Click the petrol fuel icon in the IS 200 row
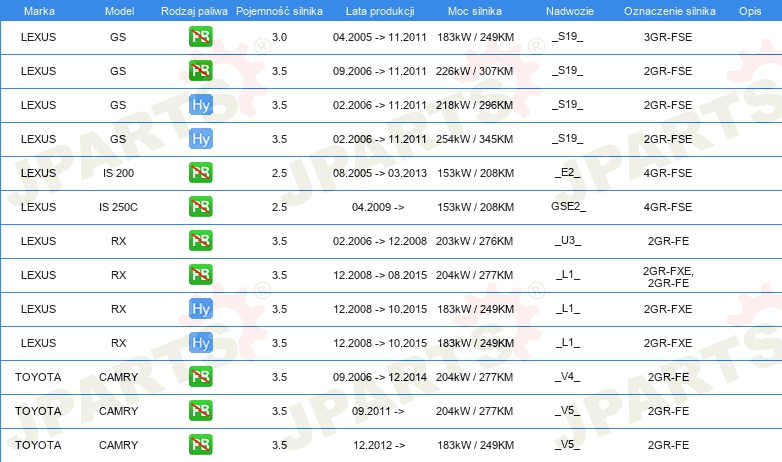 click(x=200, y=173)
